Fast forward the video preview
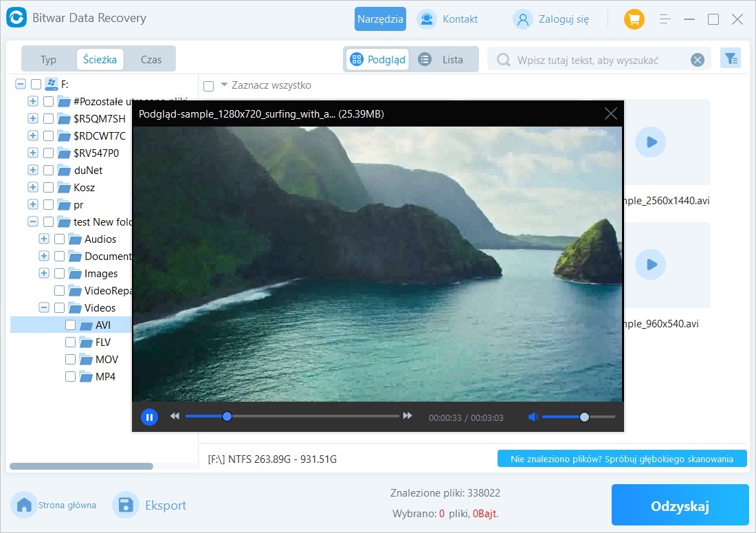The height and width of the screenshot is (533, 756). [x=408, y=416]
